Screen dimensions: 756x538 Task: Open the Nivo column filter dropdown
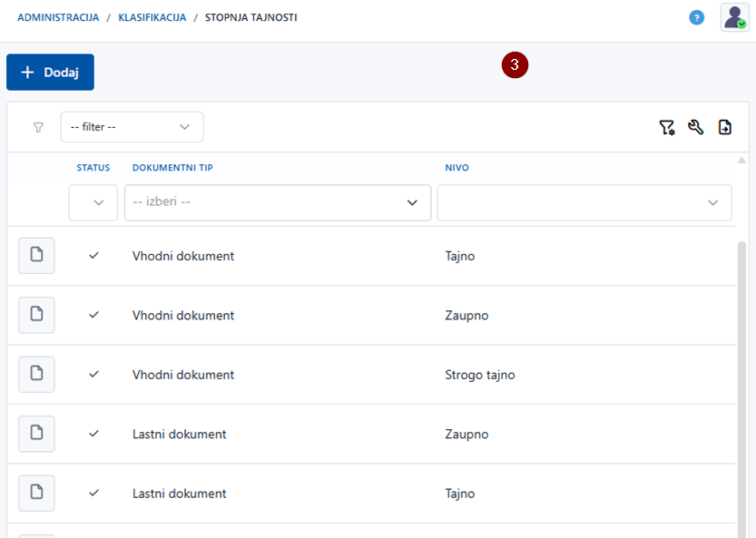point(584,202)
